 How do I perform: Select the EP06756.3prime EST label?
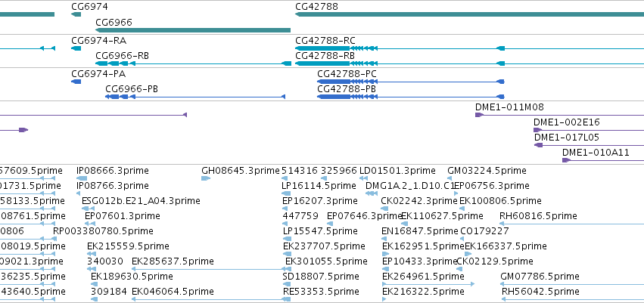[x=491, y=186]
